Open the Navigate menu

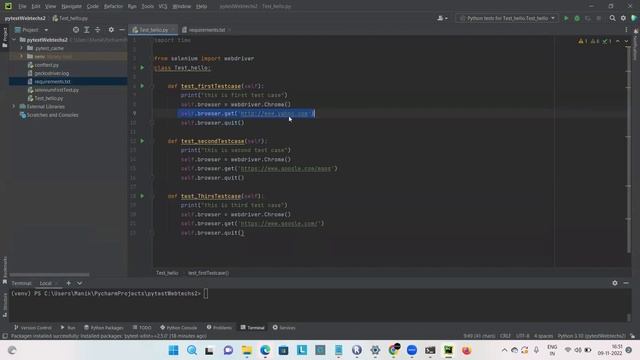click(x=71, y=6)
